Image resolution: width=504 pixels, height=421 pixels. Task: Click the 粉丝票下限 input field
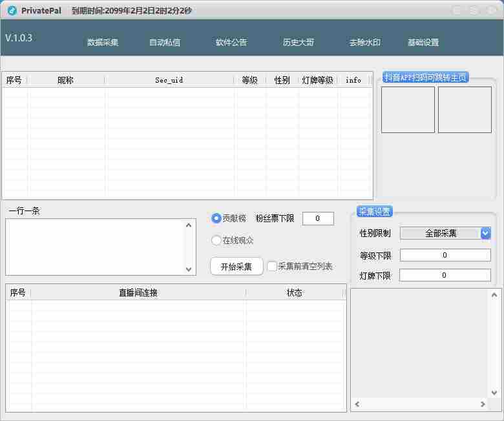point(318,219)
